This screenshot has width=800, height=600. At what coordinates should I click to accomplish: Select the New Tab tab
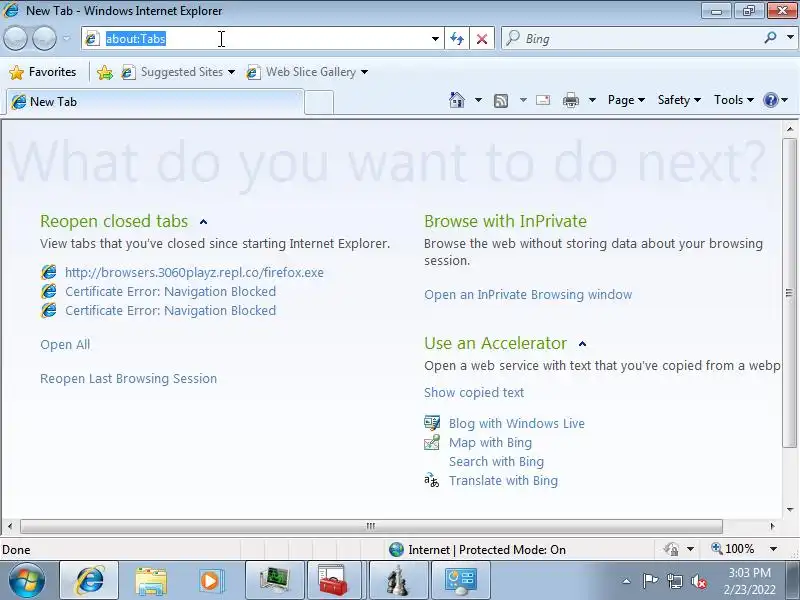pos(155,102)
